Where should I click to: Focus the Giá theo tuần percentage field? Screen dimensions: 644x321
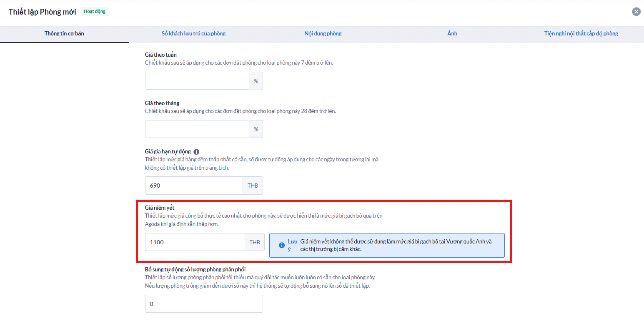pyautogui.click(x=197, y=80)
